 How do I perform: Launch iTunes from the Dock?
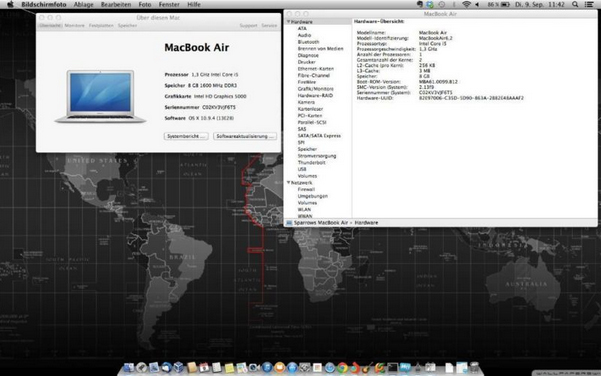[267, 368]
